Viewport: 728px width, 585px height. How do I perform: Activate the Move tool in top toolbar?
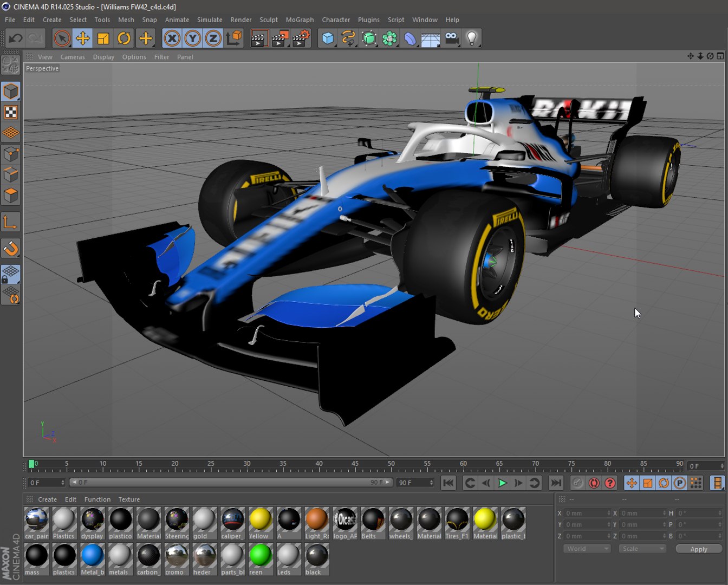(83, 38)
